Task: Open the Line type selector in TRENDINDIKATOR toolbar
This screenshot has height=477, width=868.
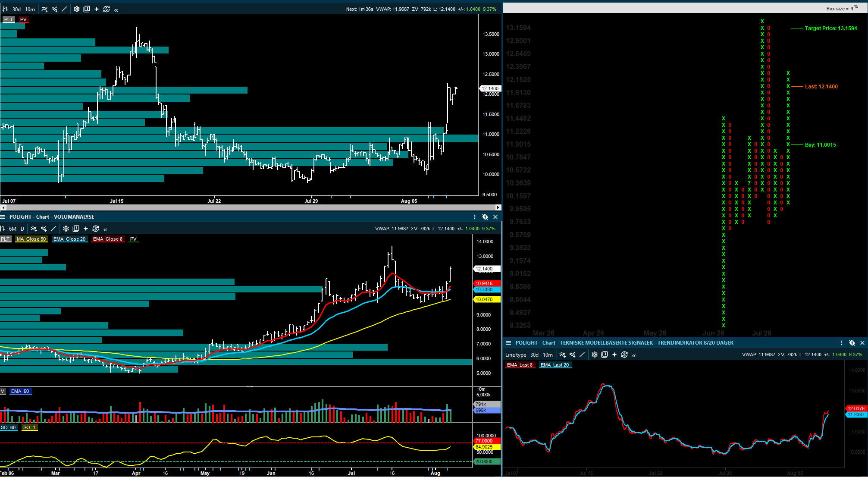Action: tap(516, 355)
